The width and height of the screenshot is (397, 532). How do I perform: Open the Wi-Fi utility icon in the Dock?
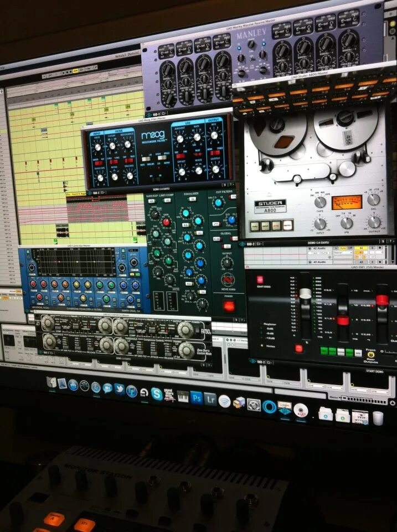click(x=224, y=401)
